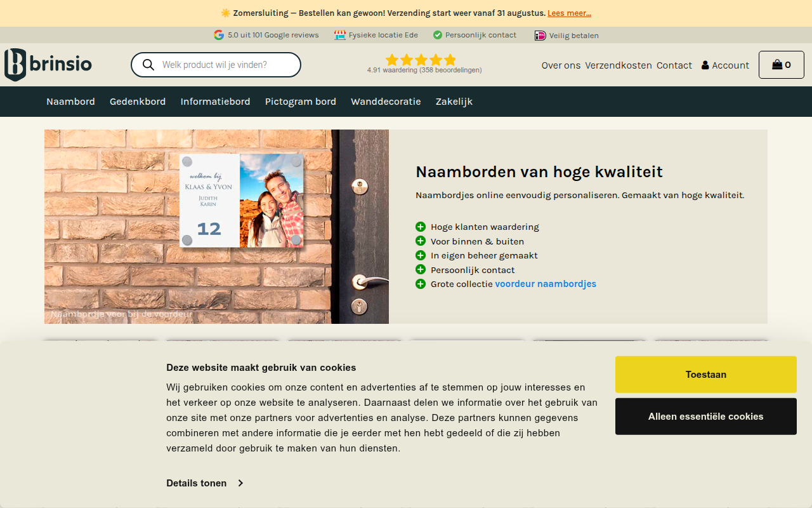Image resolution: width=812 pixels, height=508 pixels.
Task: Click the 5.0 uit 101 Google reviews text
Action: (273, 35)
